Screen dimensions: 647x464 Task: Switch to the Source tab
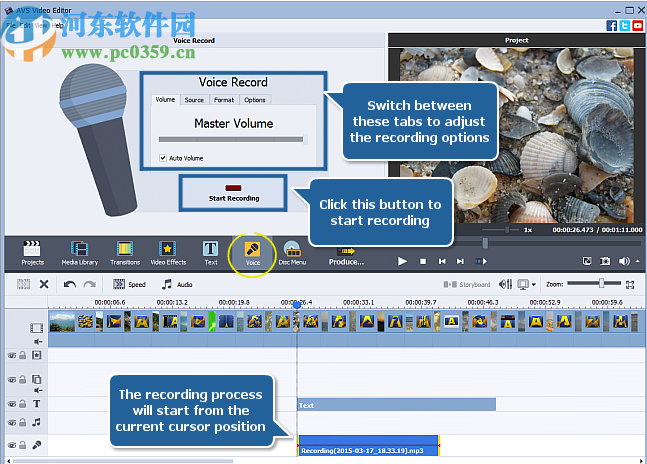194,100
